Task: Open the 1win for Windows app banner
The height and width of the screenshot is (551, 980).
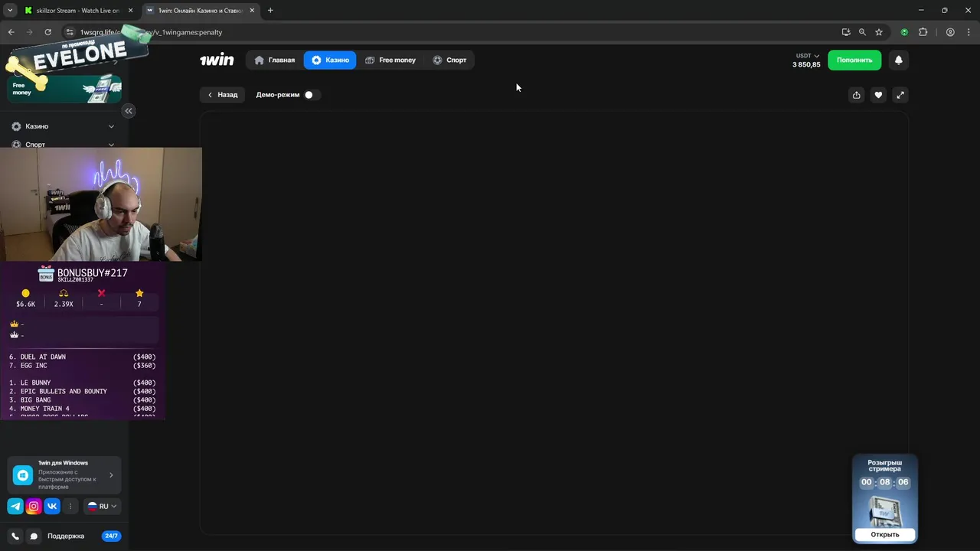Action: point(64,475)
